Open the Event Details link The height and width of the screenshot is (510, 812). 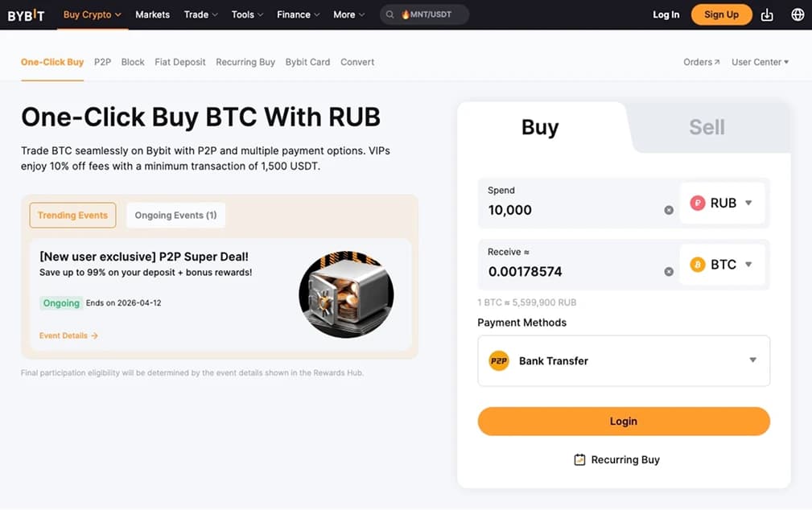(68, 335)
